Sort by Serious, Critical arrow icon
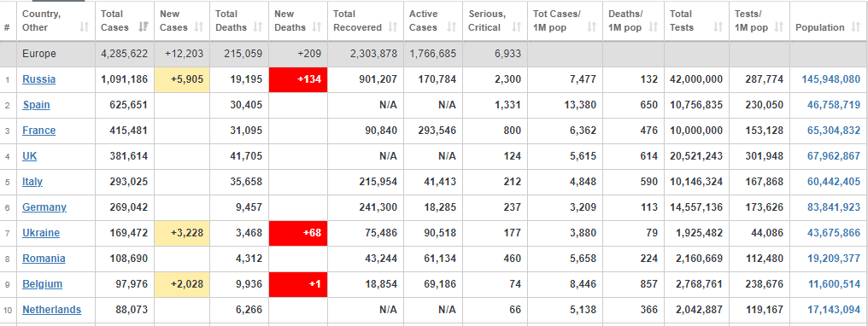The width and height of the screenshot is (868, 326). (517, 27)
